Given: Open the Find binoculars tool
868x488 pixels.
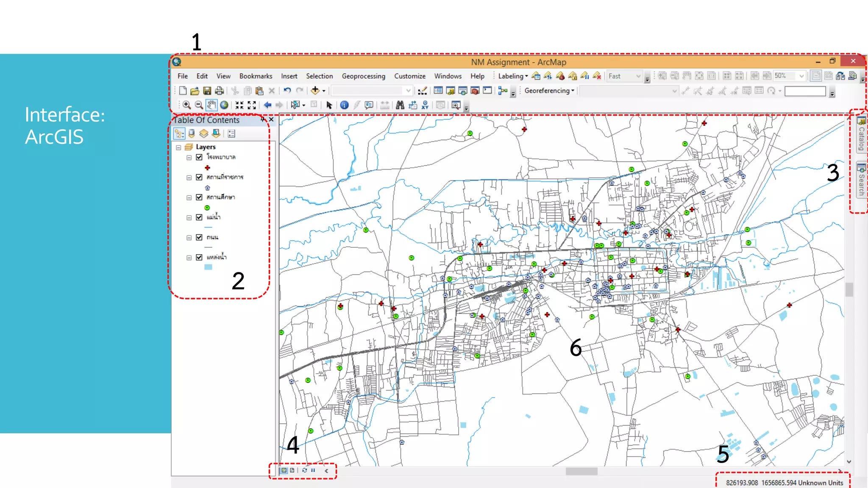Looking at the screenshot, I should point(400,105).
